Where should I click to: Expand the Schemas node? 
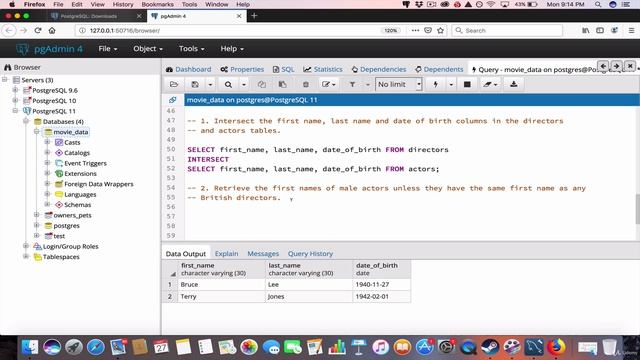[x=47, y=205]
